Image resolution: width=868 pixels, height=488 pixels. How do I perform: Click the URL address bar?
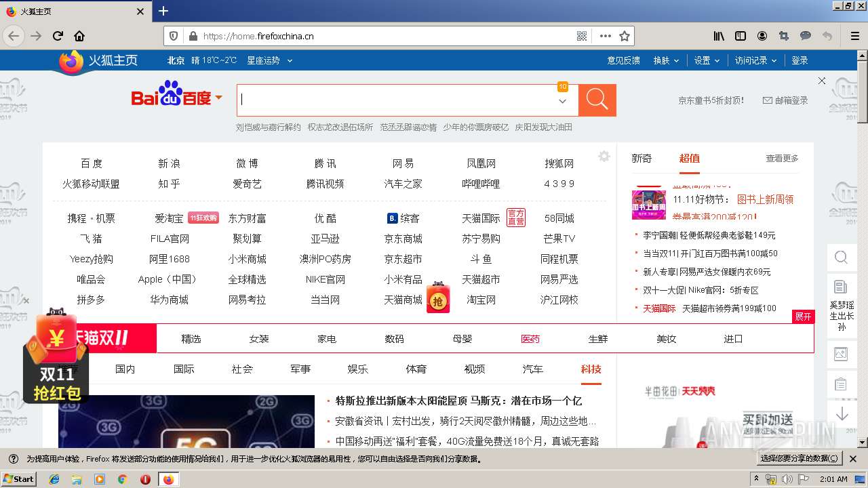tap(387, 36)
